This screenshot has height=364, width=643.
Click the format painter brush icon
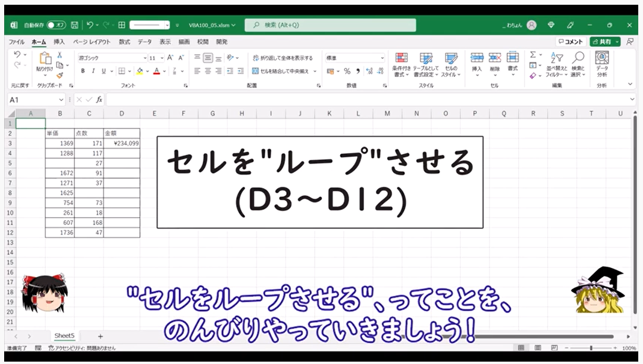tap(59, 76)
